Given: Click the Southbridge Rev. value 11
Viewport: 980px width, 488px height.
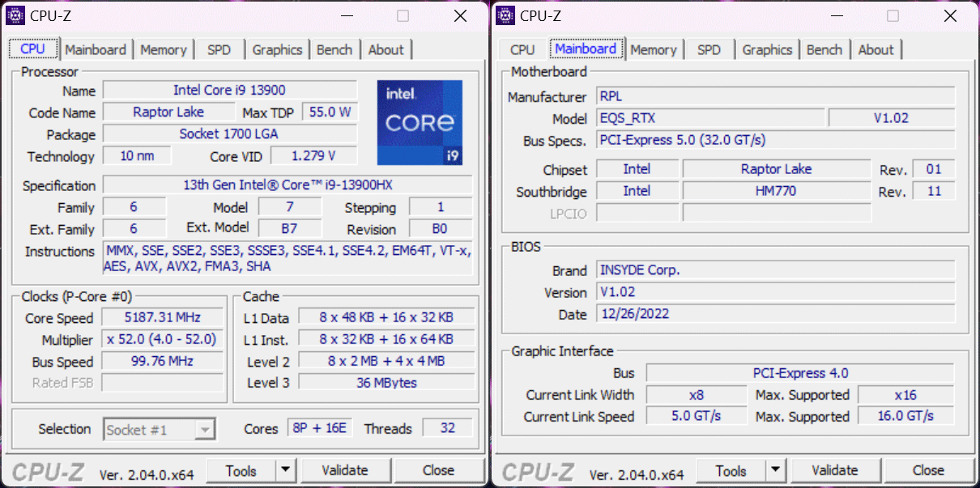Looking at the screenshot, I should pyautogui.click(x=934, y=191).
